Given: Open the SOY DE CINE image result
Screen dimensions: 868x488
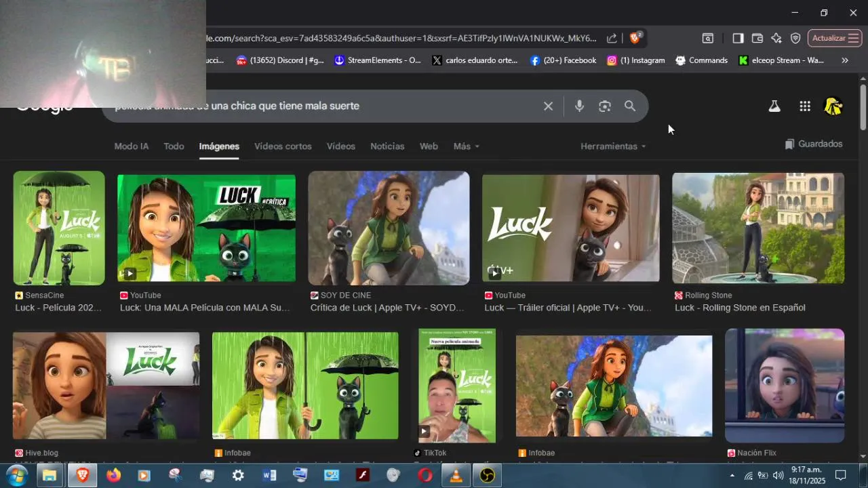Looking at the screenshot, I should 389,228.
